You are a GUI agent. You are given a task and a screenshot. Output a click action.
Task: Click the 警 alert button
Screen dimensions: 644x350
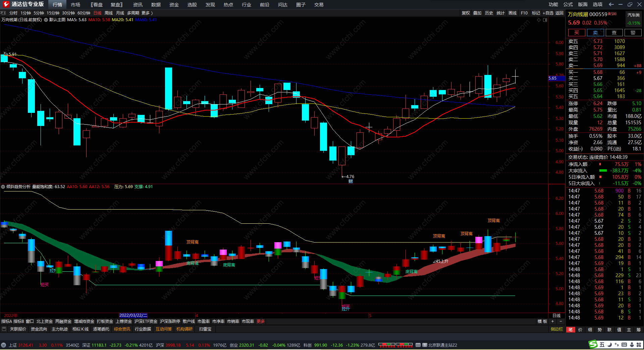coord(633,33)
